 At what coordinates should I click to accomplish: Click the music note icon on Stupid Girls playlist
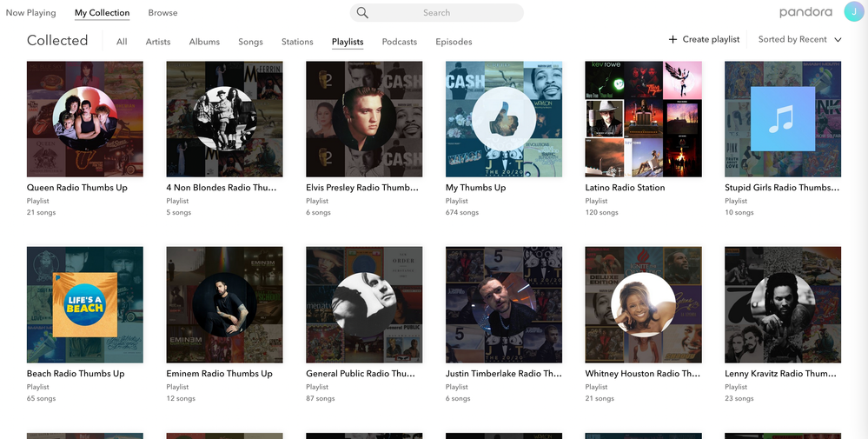[x=782, y=119]
